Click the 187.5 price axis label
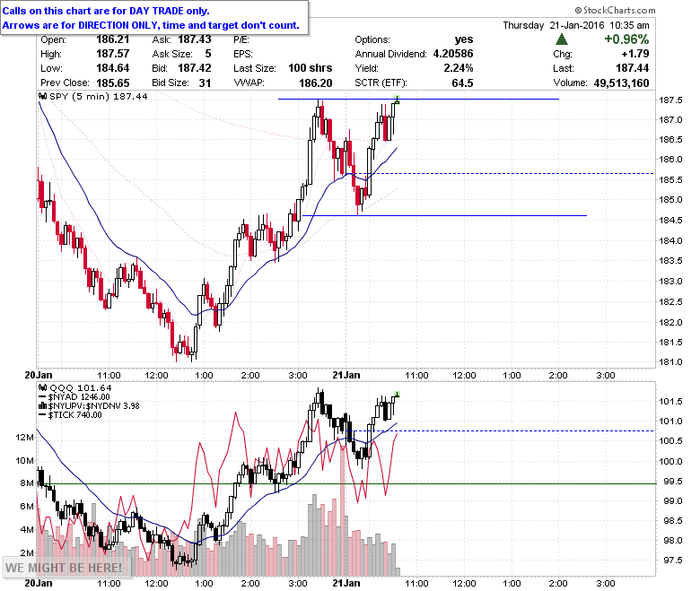Screen dimensions: 700x591 pos(670,100)
